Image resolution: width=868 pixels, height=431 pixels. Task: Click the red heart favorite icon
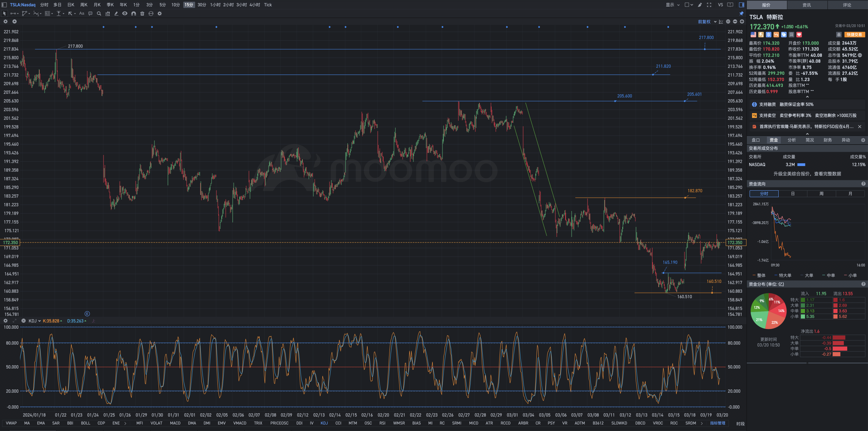coord(799,35)
